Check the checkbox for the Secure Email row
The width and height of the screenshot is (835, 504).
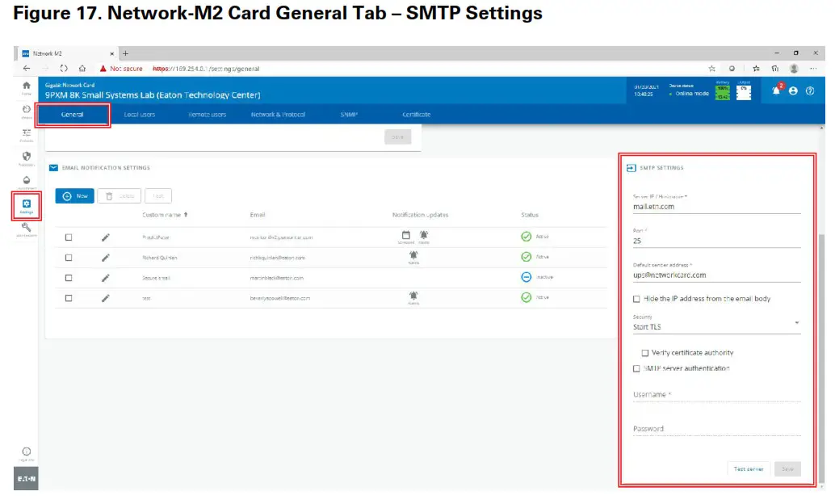coord(69,277)
